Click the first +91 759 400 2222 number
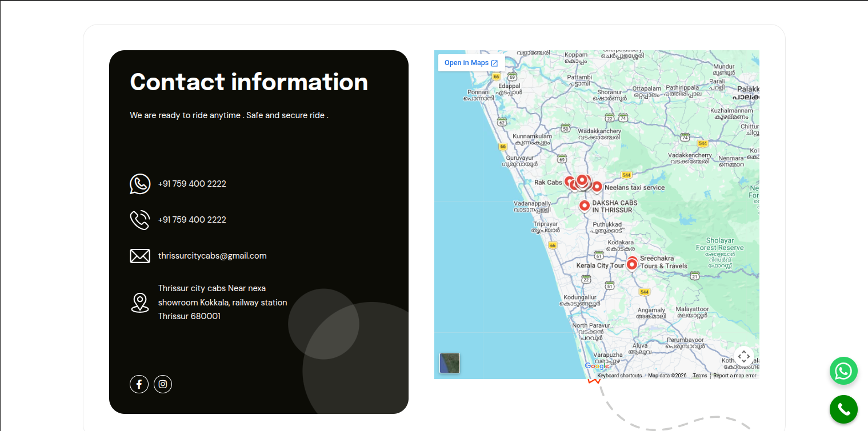Viewport: 868px width, 431px height. pos(192,184)
